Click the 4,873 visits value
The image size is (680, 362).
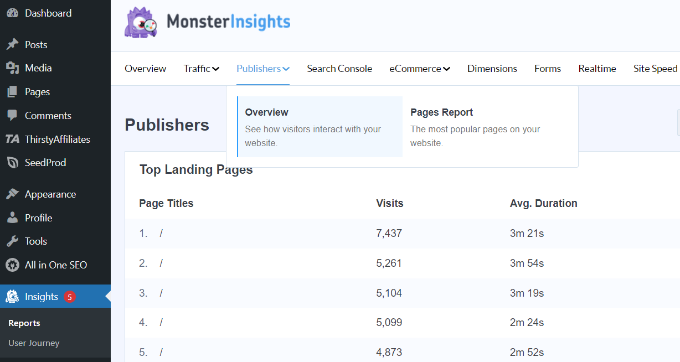[389, 352]
